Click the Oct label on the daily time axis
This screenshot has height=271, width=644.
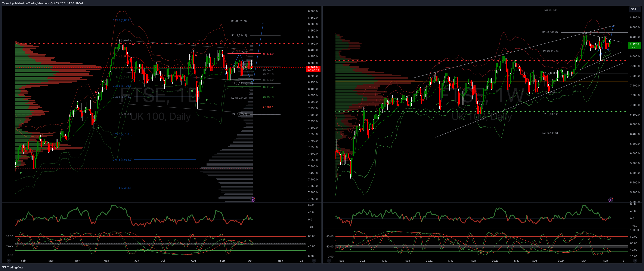coord(250,261)
